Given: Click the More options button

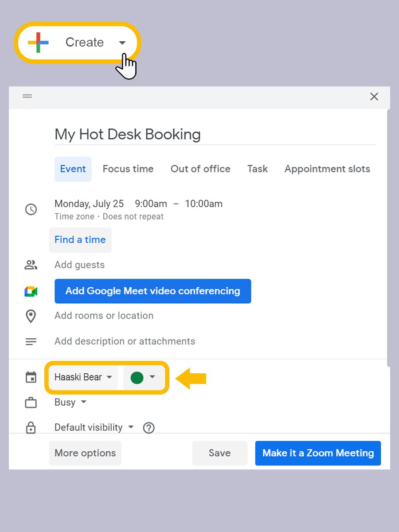Looking at the screenshot, I should (x=85, y=453).
